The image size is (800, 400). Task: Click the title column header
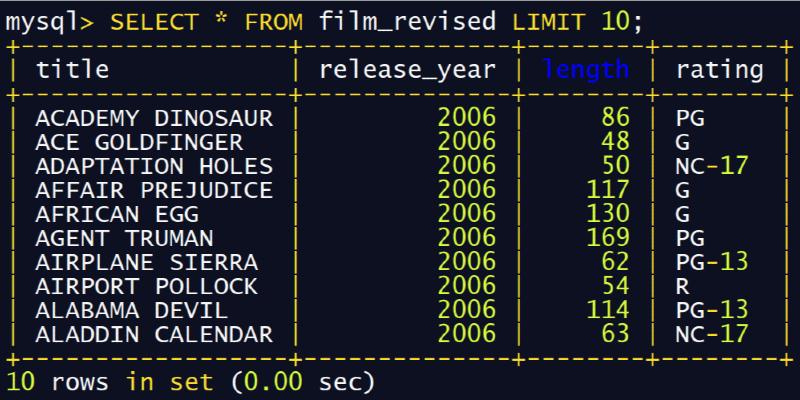pos(72,69)
